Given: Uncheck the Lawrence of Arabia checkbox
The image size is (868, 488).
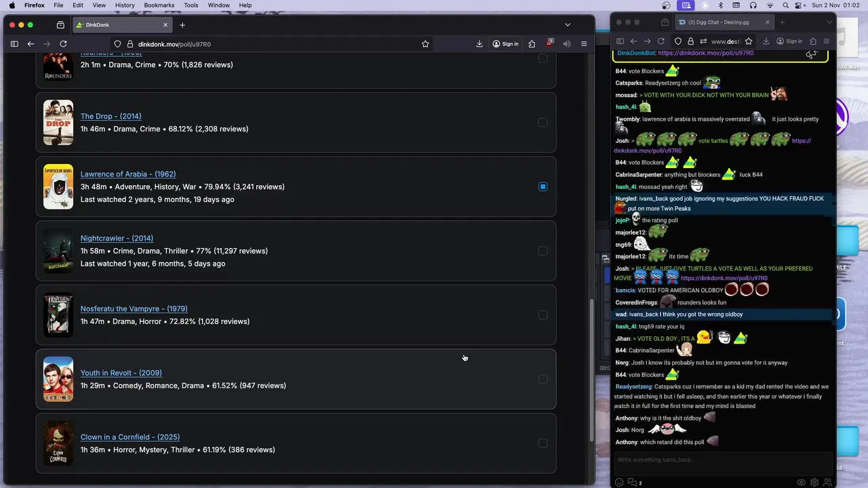Looking at the screenshot, I should (x=542, y=186).
